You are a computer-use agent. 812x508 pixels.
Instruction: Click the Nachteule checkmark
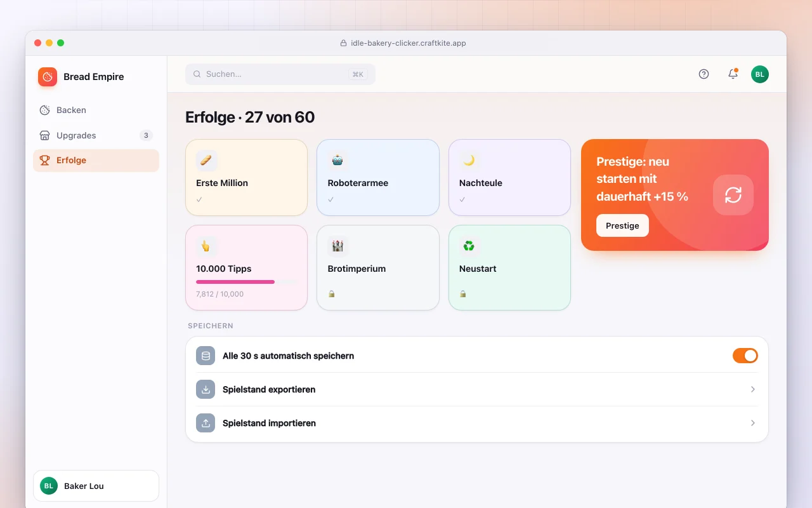tap(462, 199)
